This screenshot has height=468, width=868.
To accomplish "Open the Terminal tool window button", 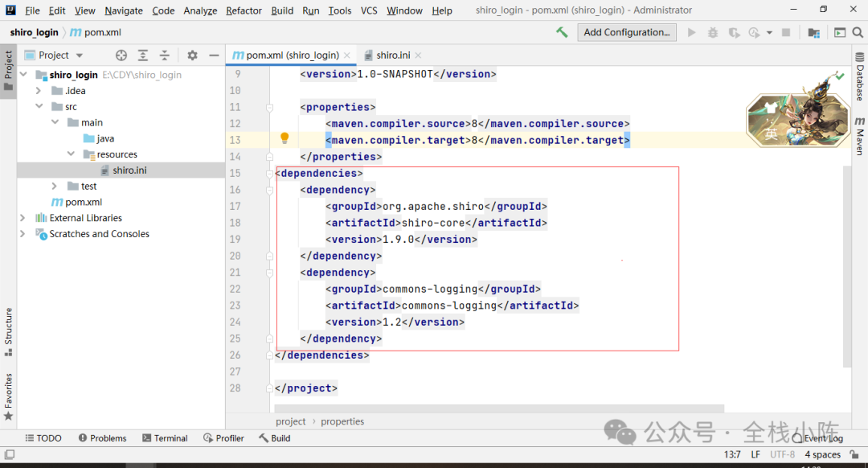I will (165, 438).
